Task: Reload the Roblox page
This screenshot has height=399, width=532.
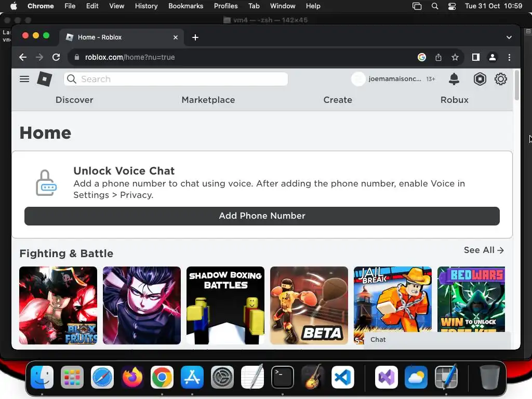Action: pyautogui.click(x=56, y=57)
